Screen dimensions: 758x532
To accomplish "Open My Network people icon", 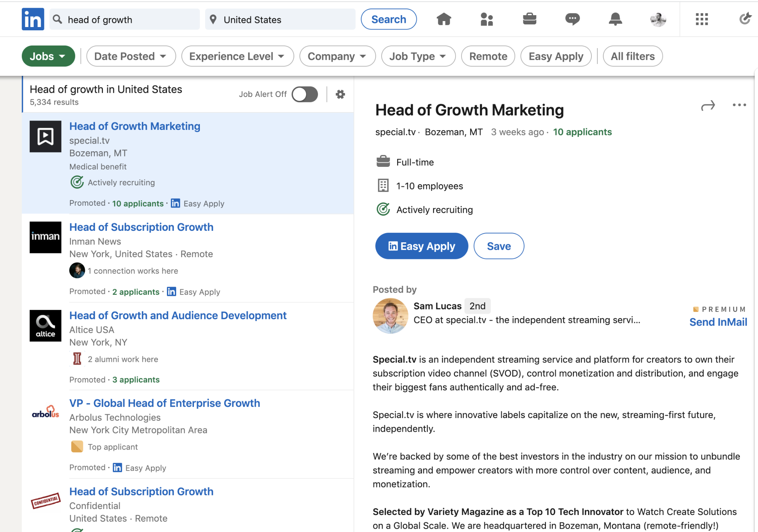I will click(487, 19).
